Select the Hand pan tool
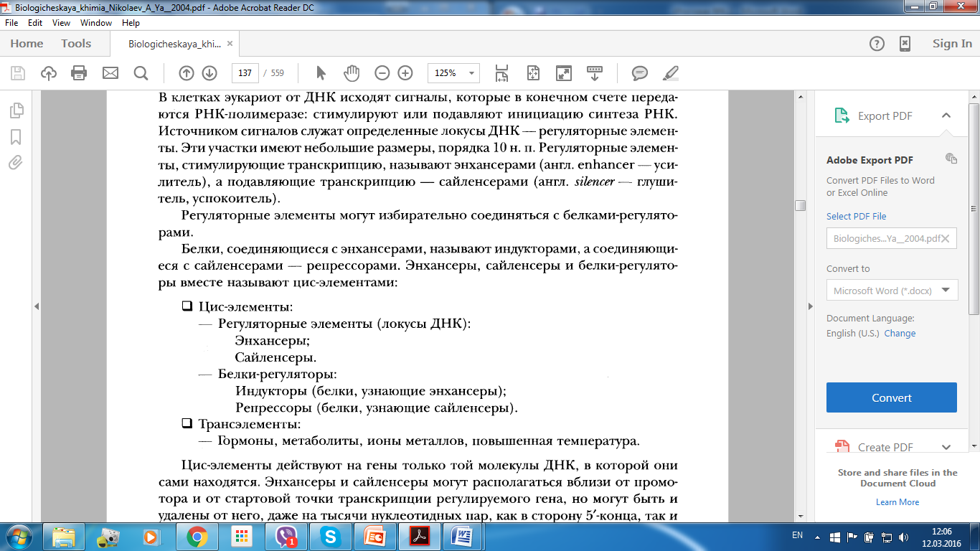Image resolution: width=980 pixels, height=551 pixels. (351, 72)
